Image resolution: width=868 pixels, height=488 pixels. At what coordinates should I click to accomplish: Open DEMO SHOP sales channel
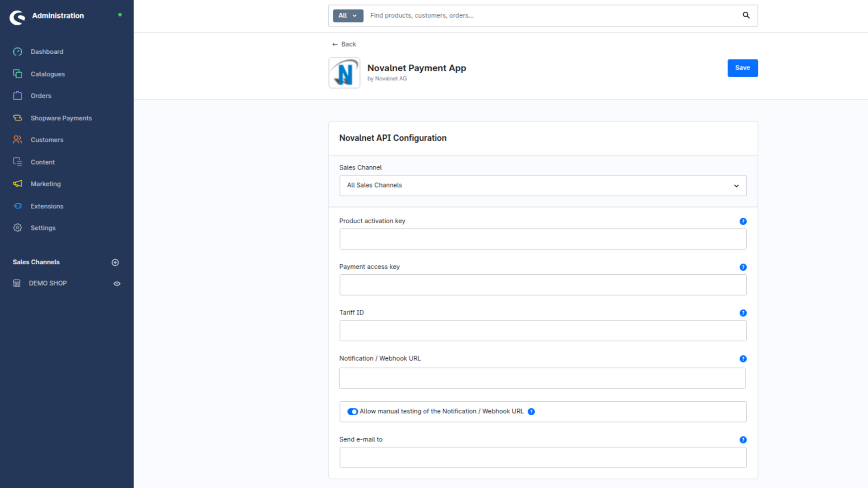coord(47,283)
